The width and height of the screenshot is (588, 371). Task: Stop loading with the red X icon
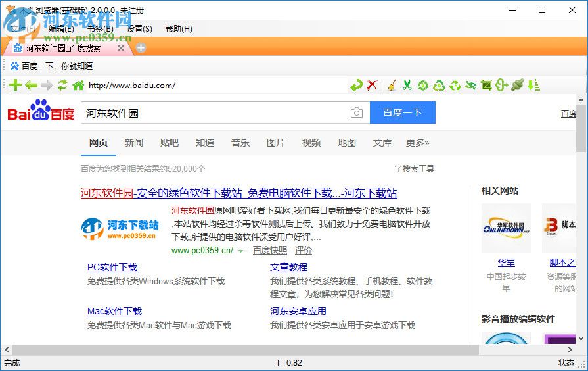click(372, 86)
